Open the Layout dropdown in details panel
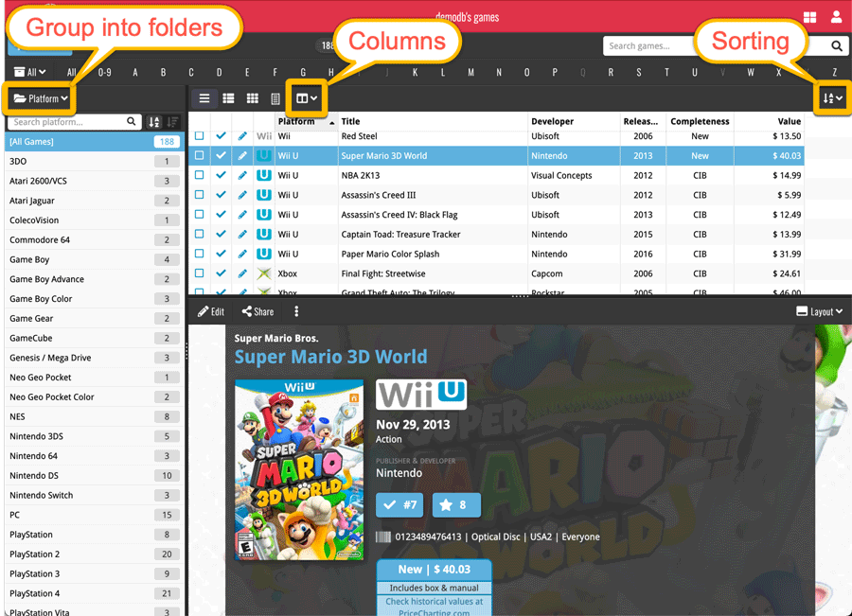The height and width of the screenshot is (616, 852). point(819,311)
